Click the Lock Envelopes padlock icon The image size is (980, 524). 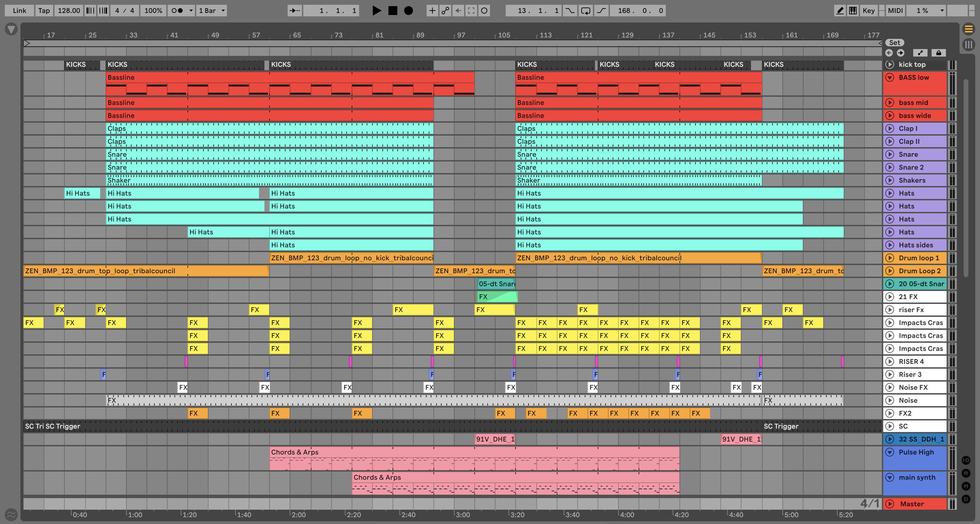pyautogui.click(x=938, y=53)
